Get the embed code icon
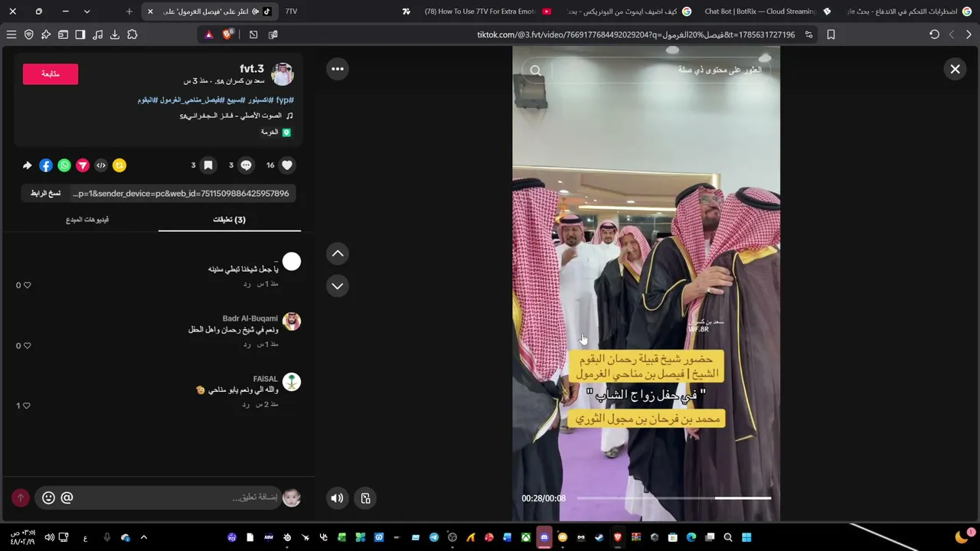The width and height of the screenshot is (980, 551). (x=101, y=165)
